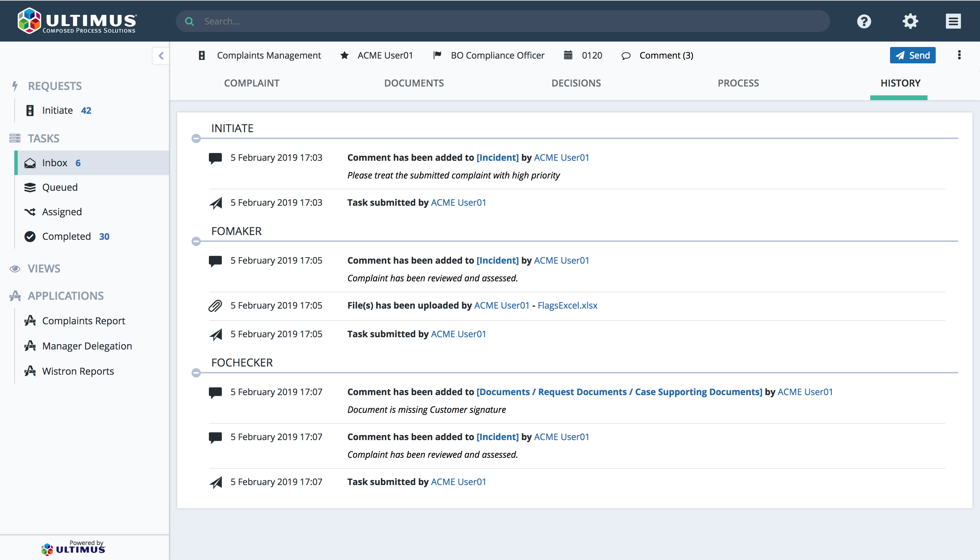
Task: Click the Ultimus logo in header
Action: pyautogui.click(x=77, y=21)
